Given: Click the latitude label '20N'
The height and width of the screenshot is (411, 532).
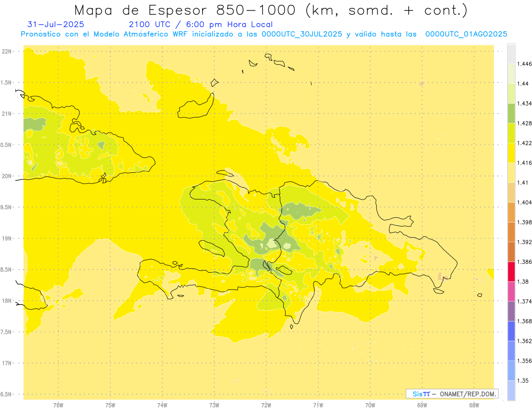Looking at the screenshot, I should (7, 176).
